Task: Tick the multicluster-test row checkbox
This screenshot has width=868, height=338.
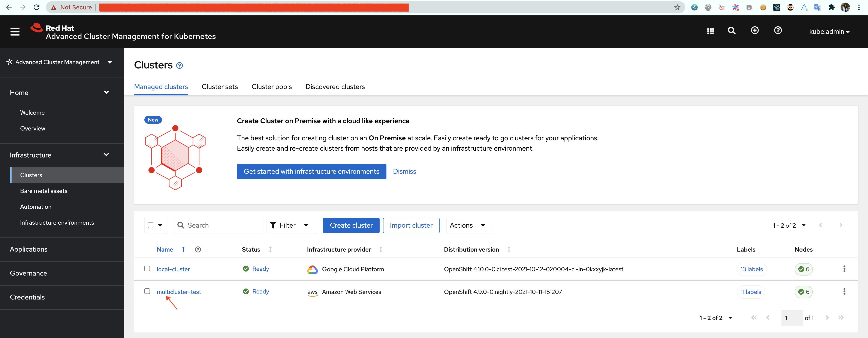Action: click(147, 291)
